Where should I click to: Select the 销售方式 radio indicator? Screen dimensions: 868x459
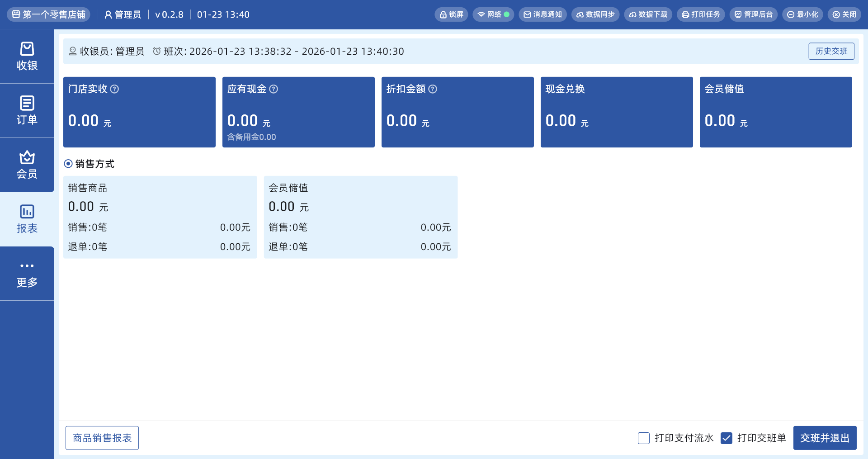(68, 164)
